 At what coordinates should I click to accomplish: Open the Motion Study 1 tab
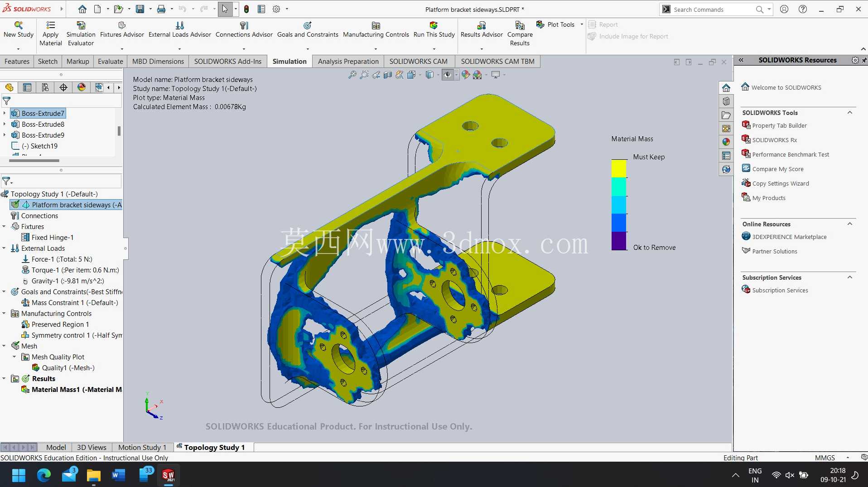point(142,447)
